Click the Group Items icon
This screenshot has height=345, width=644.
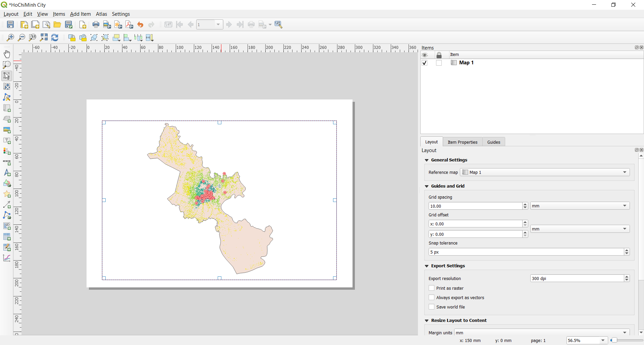coord(94,38)
